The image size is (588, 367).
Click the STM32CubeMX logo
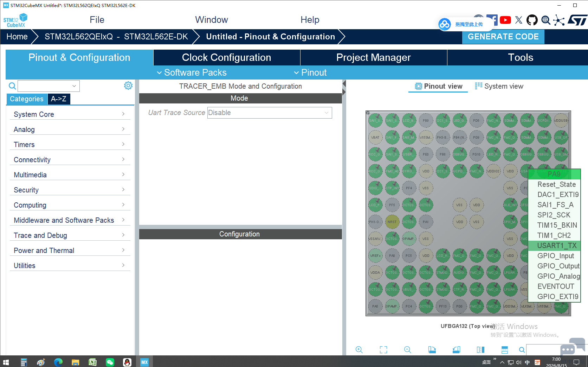click(15, 20)
